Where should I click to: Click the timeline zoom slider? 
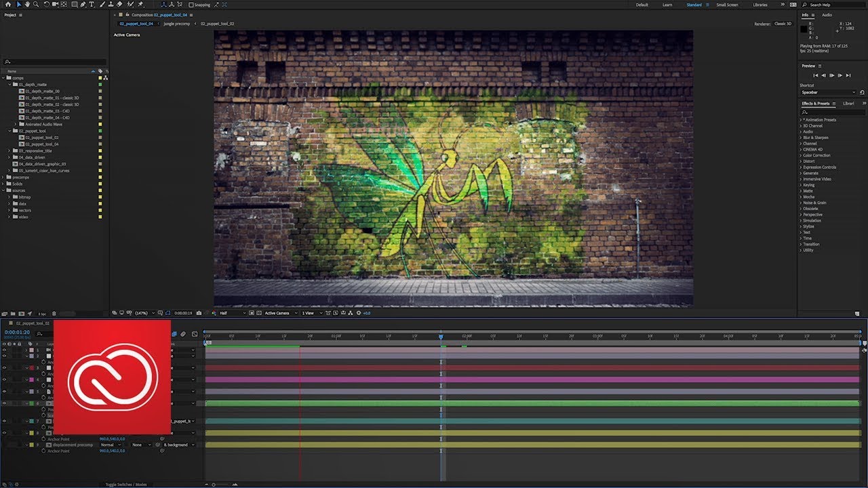[214, 485]
